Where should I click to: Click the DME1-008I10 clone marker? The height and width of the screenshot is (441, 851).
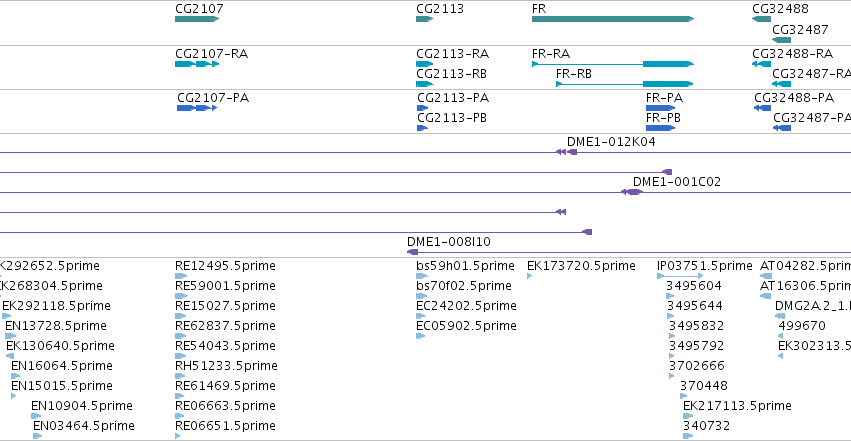pyautogui.click(x=412, y=252)
